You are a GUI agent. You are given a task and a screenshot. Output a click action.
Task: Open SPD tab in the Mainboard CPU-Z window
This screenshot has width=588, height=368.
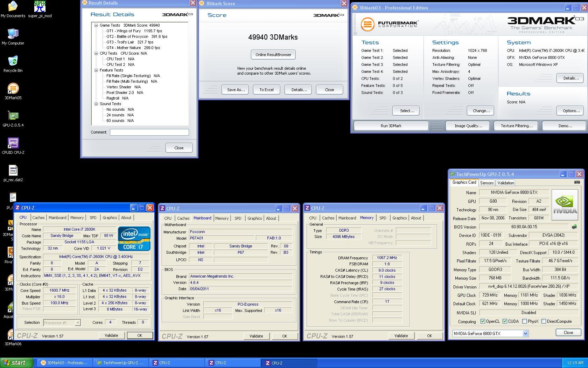238,218
